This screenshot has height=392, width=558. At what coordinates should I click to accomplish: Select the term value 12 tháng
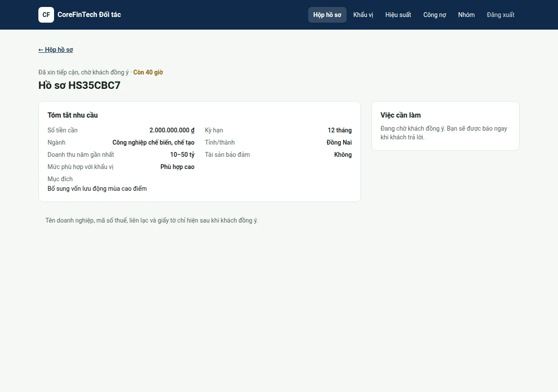point(340,130)
